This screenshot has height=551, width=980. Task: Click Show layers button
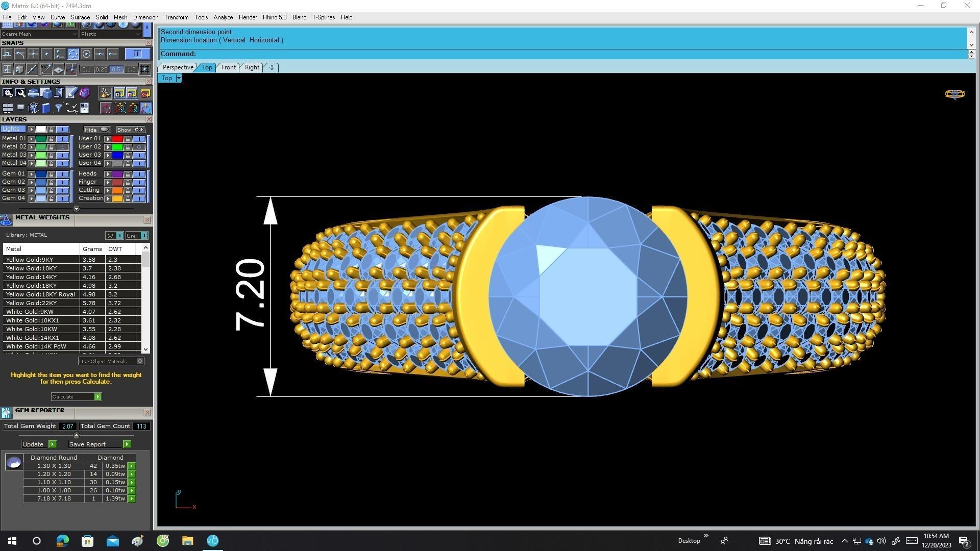tap(130, 130)
